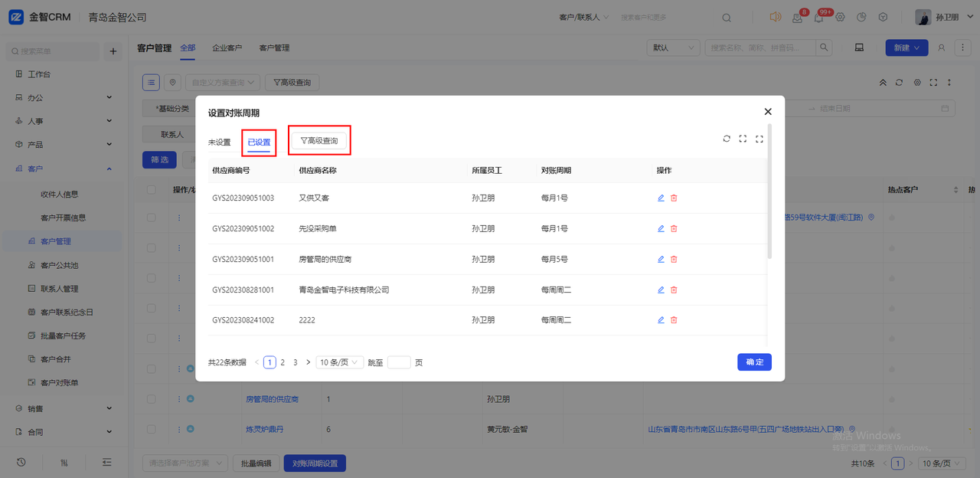Search by name using the magnifier button

coord(825,47)
